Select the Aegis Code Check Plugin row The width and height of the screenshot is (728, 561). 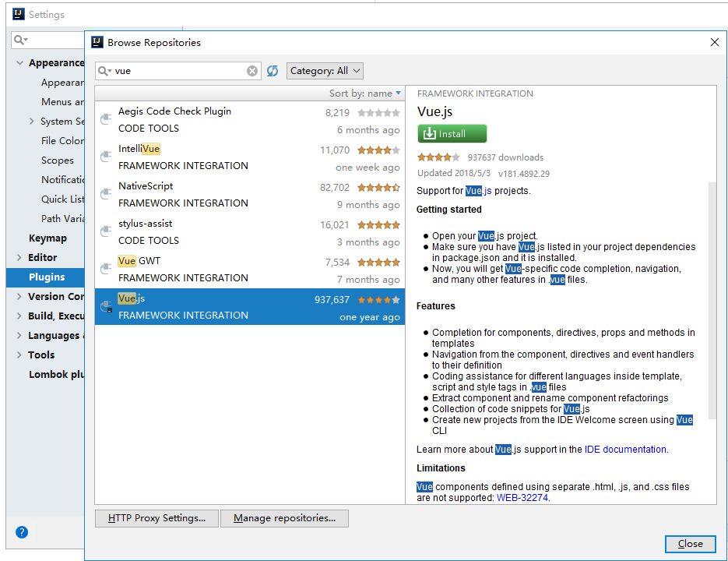(250, 120)
